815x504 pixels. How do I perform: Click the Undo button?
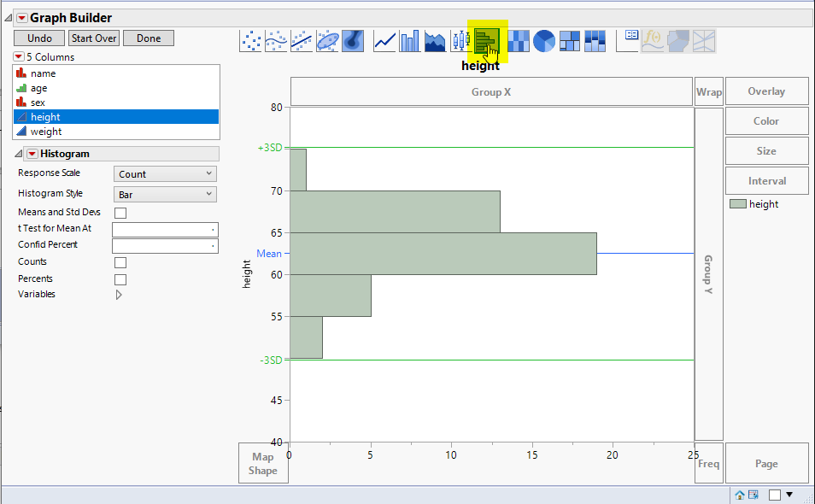point(39,38)
